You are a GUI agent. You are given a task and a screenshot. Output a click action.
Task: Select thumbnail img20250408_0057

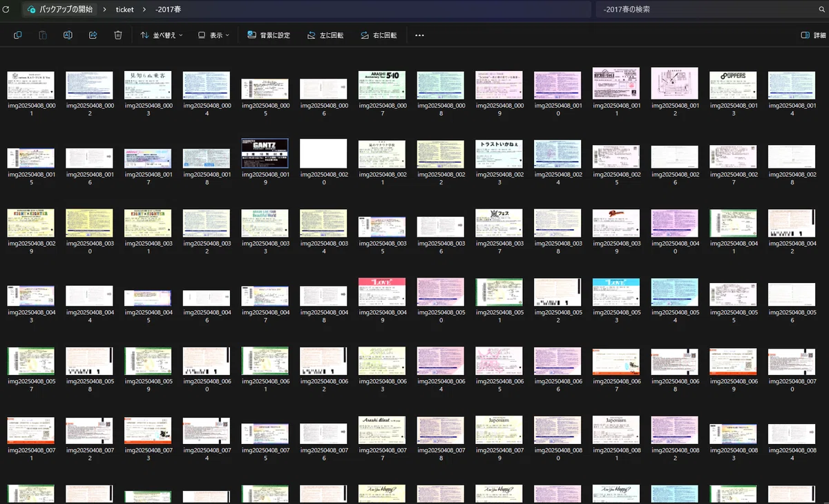[x=30, y=361]
